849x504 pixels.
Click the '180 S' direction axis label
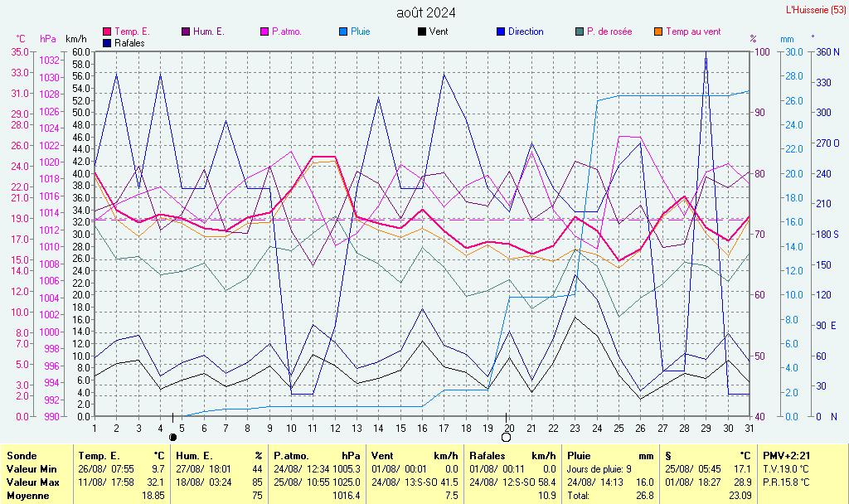[828, 235]
